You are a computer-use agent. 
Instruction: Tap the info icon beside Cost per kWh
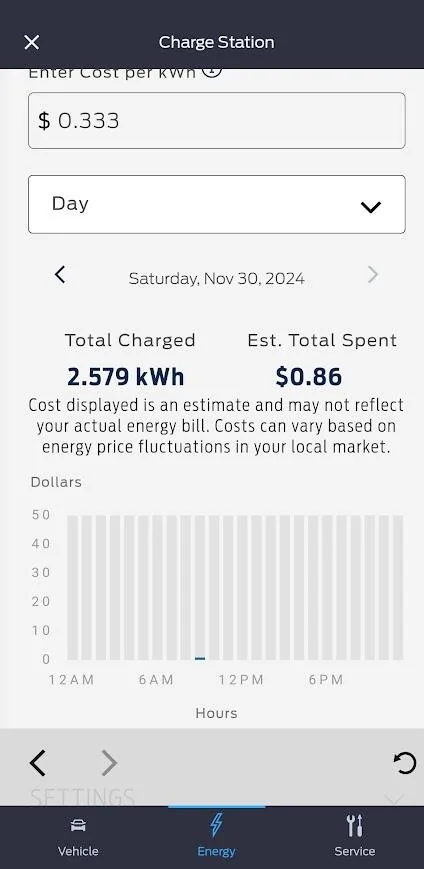pos(212,71)
